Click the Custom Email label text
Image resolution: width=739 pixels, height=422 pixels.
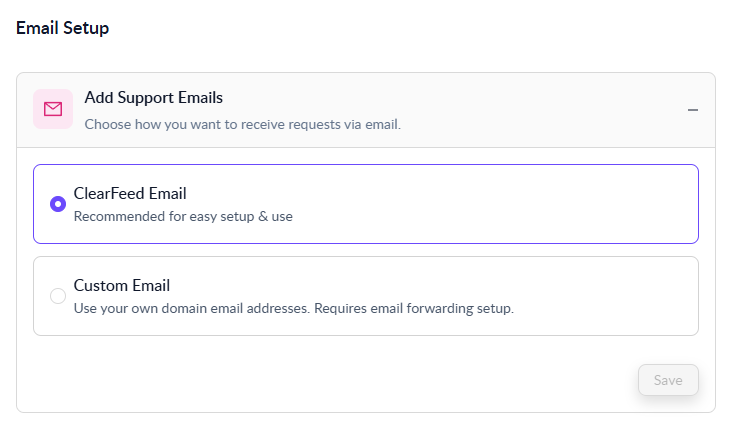[x=121, y=286]
